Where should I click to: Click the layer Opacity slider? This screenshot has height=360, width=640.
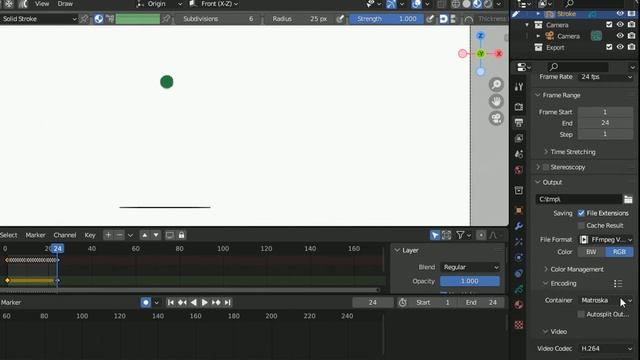[470, 281]
